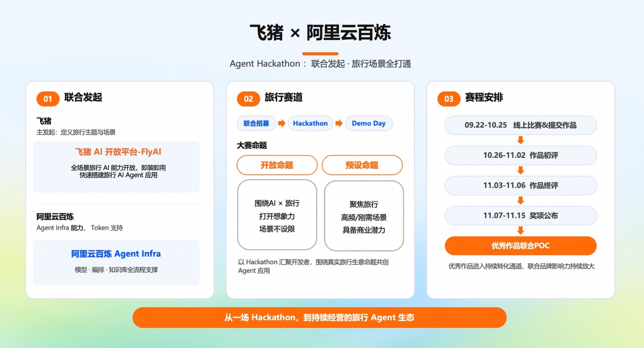This screenshot has width=644, height=348.
Task: Click the 具备商业潜力 text
Action: coord(364,230)
